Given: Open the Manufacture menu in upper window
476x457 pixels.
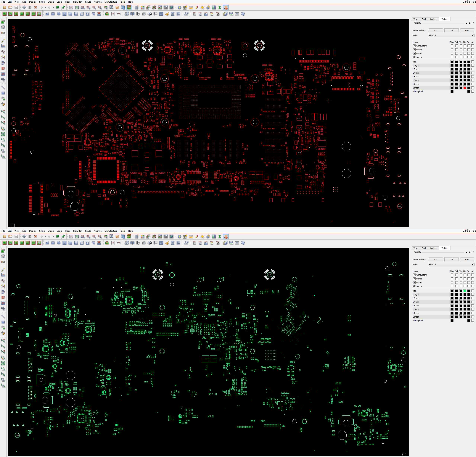Looking at the screenshot, I should point(111,2).
